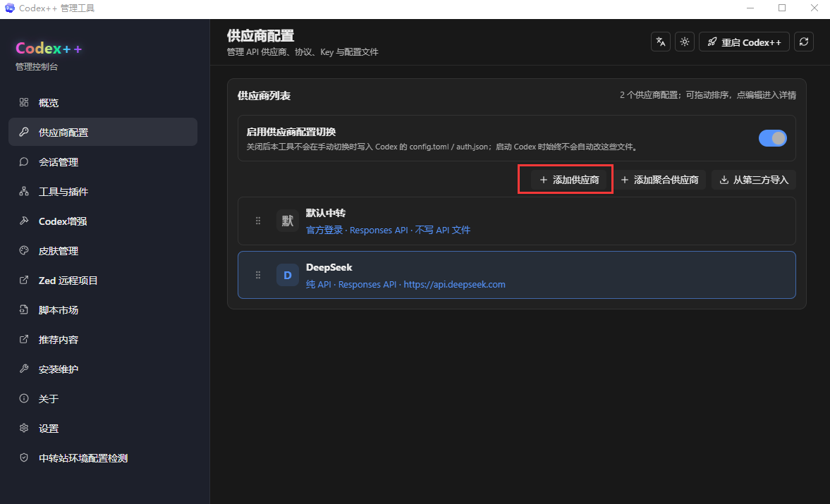Click the Codex++ logo in sidebar

[49, 48]
